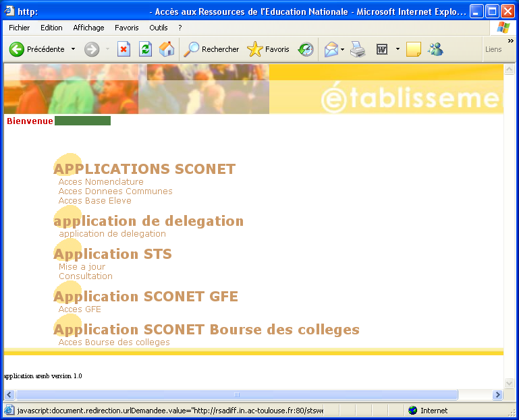Launch the Messenger people icon
The image size is (519, 420).
435,49
